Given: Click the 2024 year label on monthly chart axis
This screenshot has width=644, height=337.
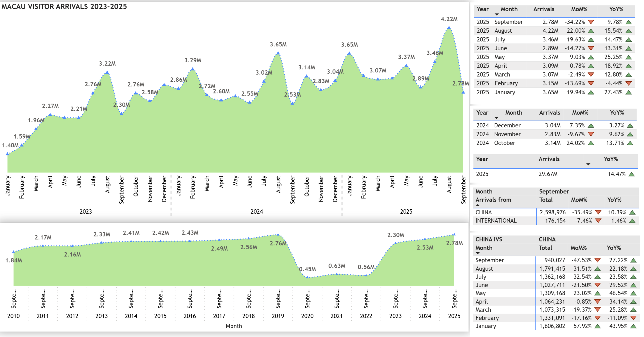Looking at the screenshot, I should tap(256, 212).
